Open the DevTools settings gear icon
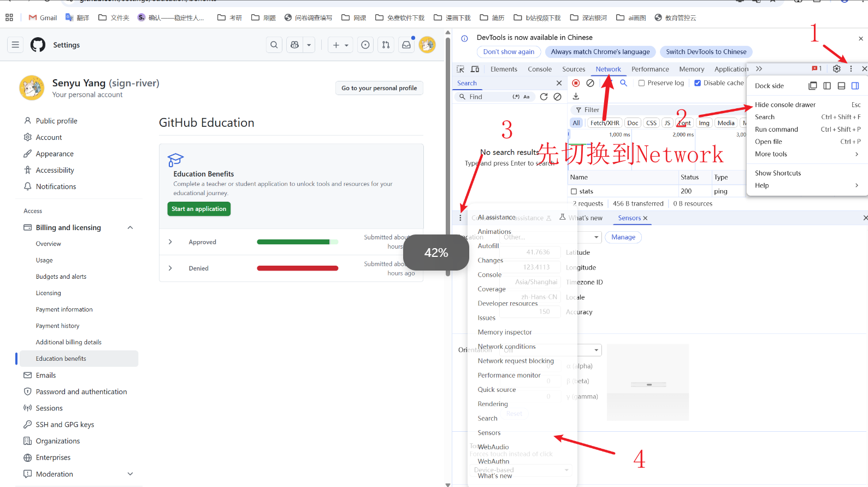Screen dimensions: 868x487 pos(837,69)
